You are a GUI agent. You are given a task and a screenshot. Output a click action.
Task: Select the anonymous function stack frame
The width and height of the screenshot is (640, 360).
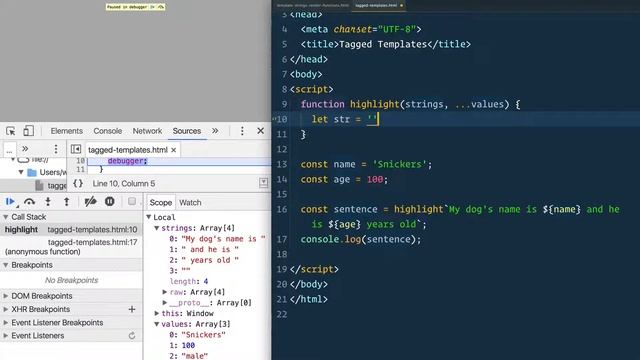coord(71,247)
